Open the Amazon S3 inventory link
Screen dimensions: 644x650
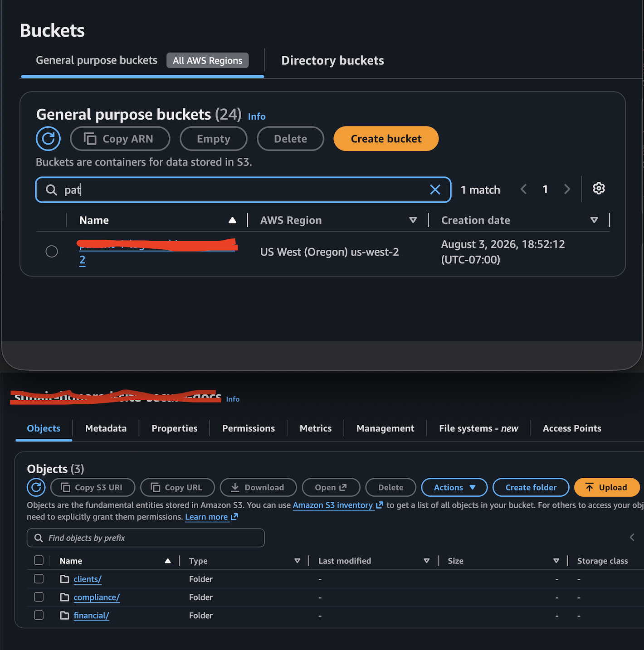[x=338, y=505]
